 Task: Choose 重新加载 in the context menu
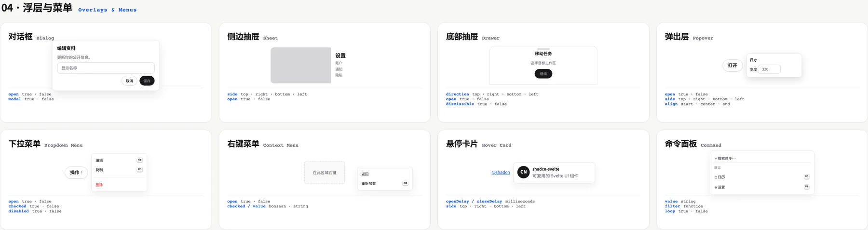pos(385,184)
